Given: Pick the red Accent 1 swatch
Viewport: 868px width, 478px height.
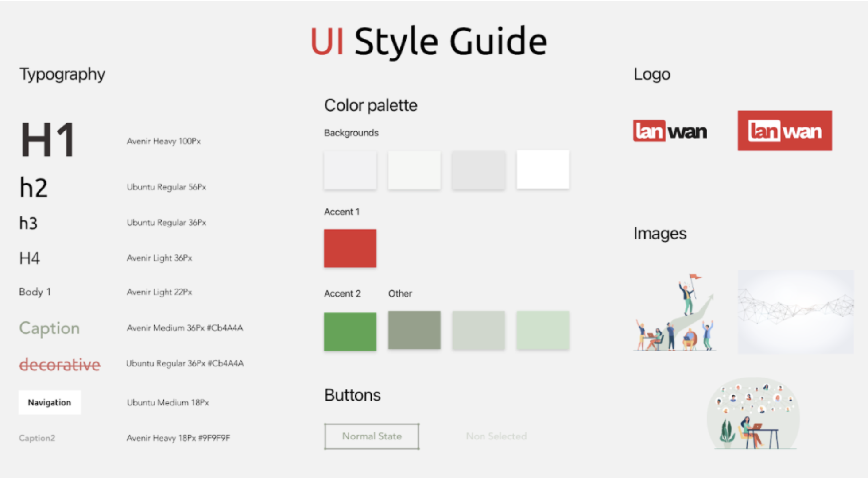Looking at the screenshot, I should (x=350, y=248).
